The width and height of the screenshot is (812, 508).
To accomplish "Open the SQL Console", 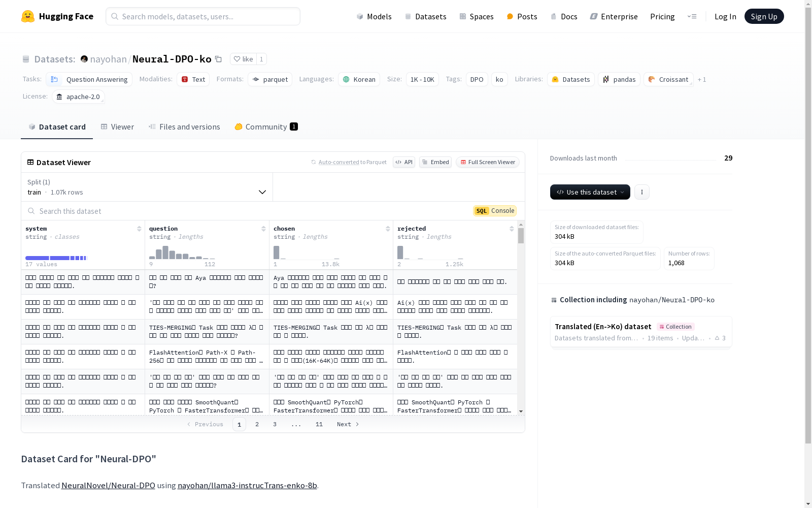I will pyautogui.click(x=495, y=211).
